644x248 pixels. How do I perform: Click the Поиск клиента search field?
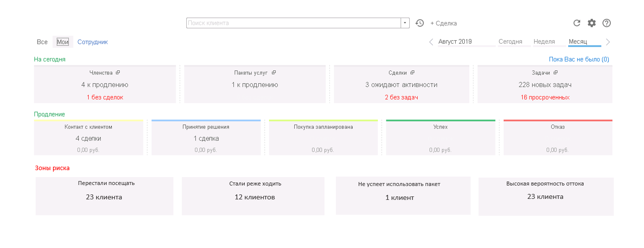pos(293,23)
